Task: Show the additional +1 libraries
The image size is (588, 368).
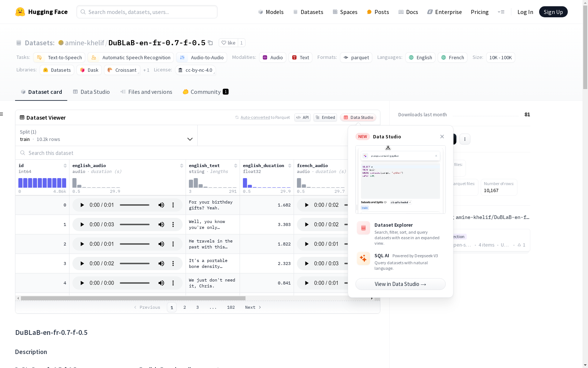Action: pyautogui.click(x=146, y=70)
